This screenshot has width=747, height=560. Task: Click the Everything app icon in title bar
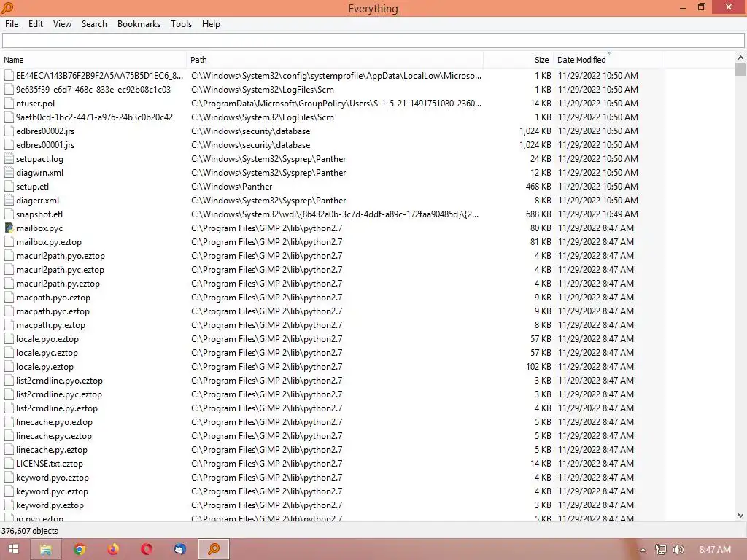click(x=7, y=7)
